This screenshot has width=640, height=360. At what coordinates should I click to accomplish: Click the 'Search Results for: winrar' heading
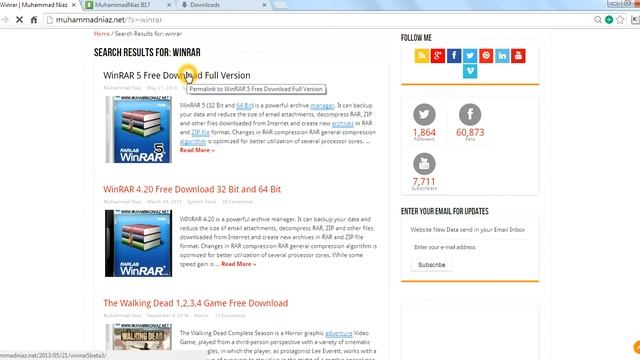coord(147,53)
